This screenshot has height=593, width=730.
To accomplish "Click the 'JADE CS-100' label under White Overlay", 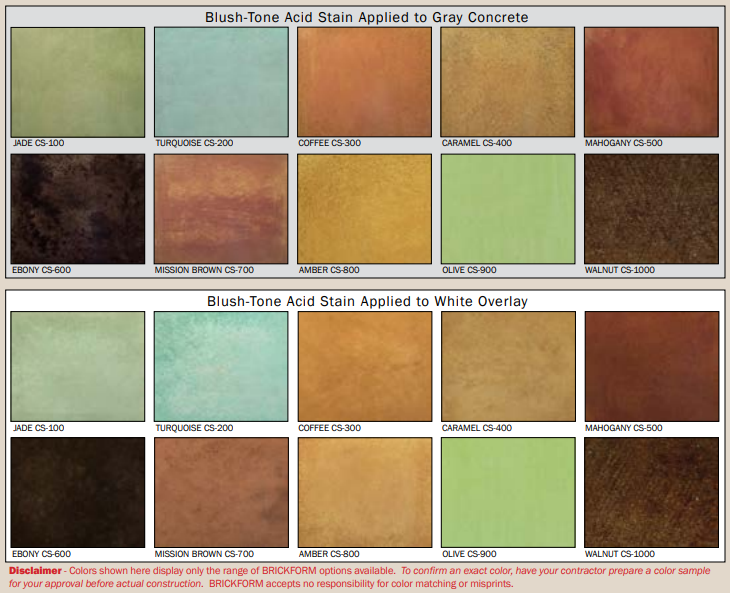I will pyautogui.click(x=39, y=428).
